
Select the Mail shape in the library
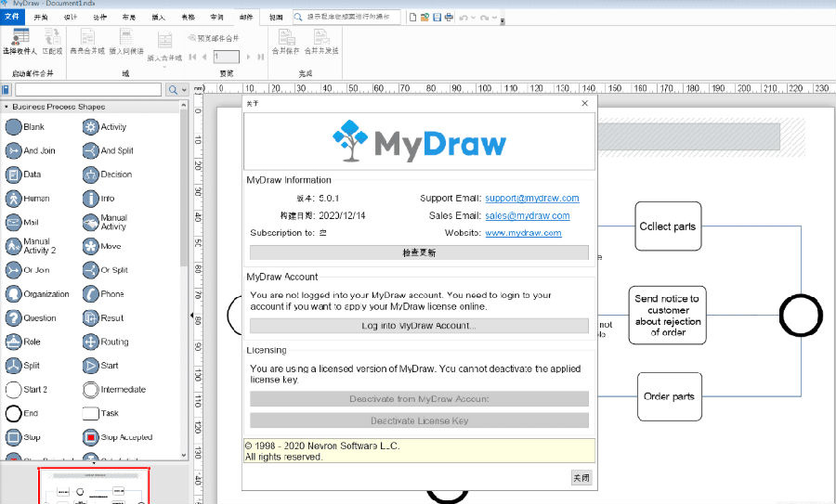click(14, 223)
